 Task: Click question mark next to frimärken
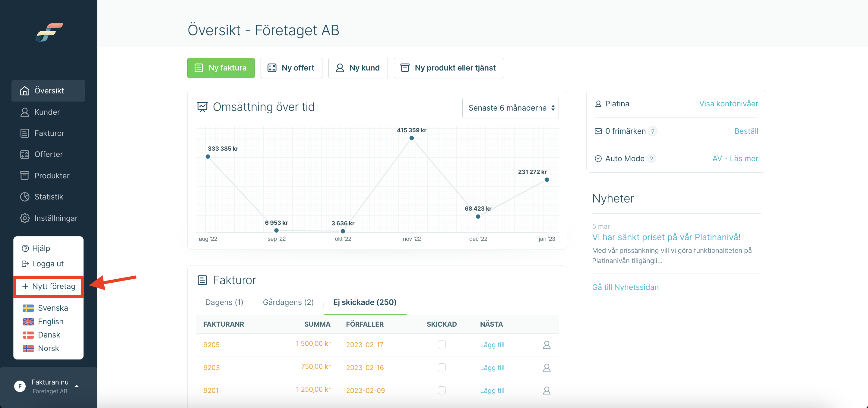(653, 131)
